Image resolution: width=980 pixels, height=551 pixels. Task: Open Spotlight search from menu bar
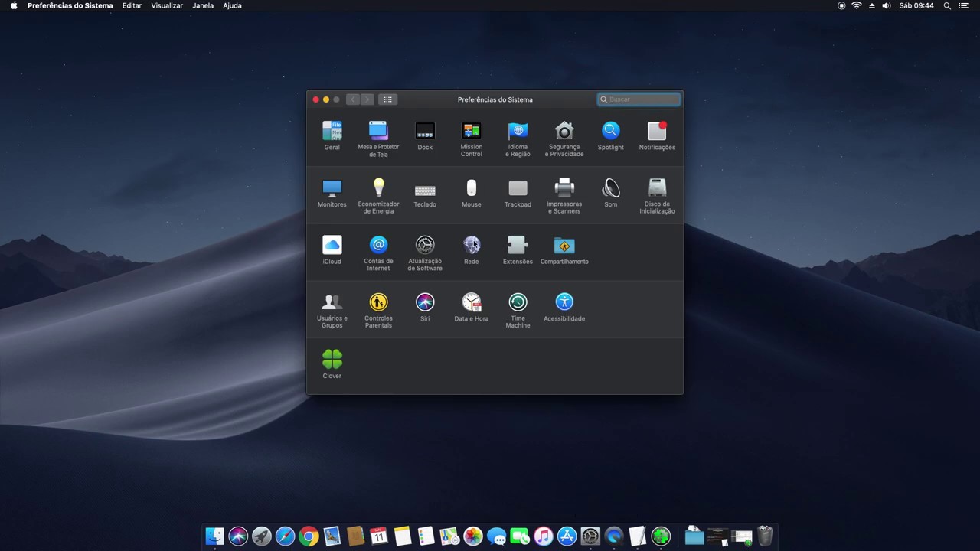click(x=947, y=5)
